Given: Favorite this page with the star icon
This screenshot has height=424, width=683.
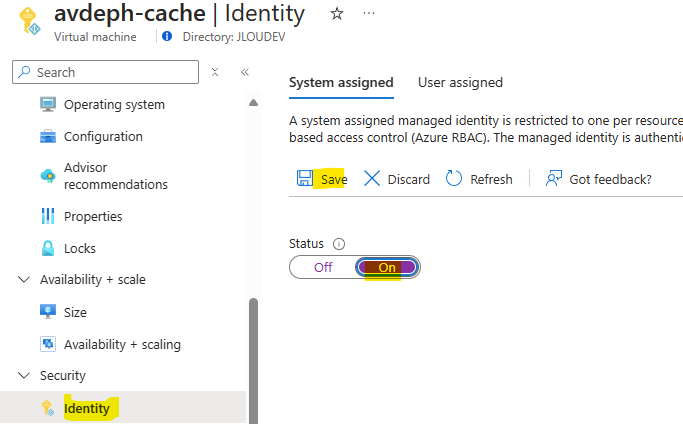Looking at the screenshot, I should tap(337, 14).
